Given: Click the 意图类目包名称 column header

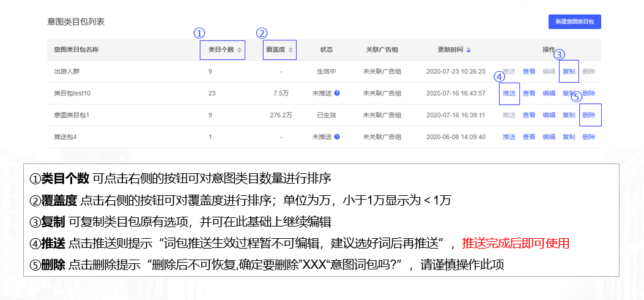Looking at the screenshot, I should click(76, 50).
